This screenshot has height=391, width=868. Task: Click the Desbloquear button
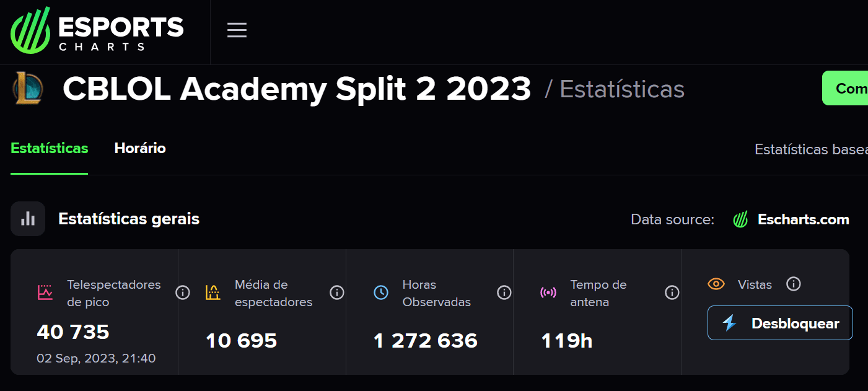(x=779, y=323)
